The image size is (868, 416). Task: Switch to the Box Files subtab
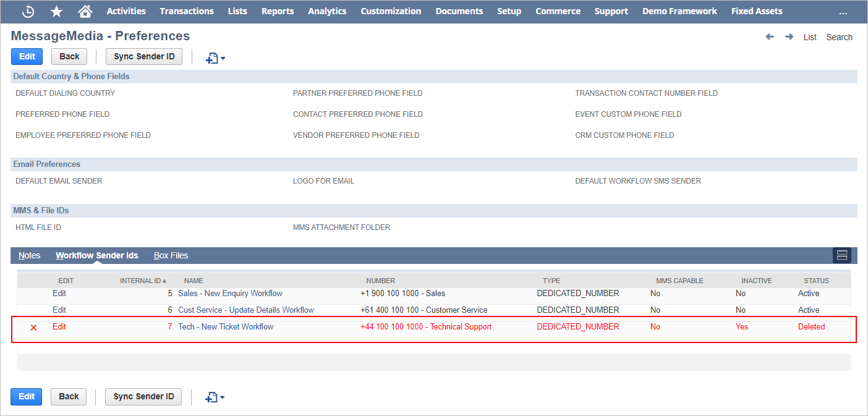click(171, 255)
